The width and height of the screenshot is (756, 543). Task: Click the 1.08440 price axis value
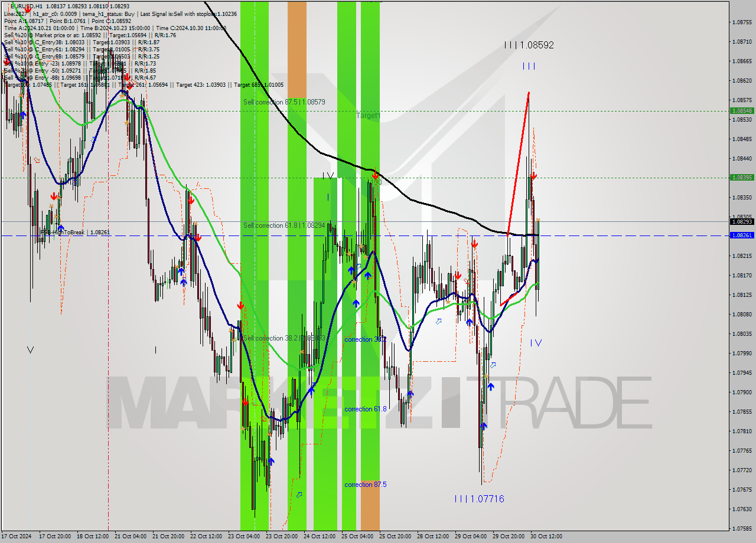tap(742, 159)
